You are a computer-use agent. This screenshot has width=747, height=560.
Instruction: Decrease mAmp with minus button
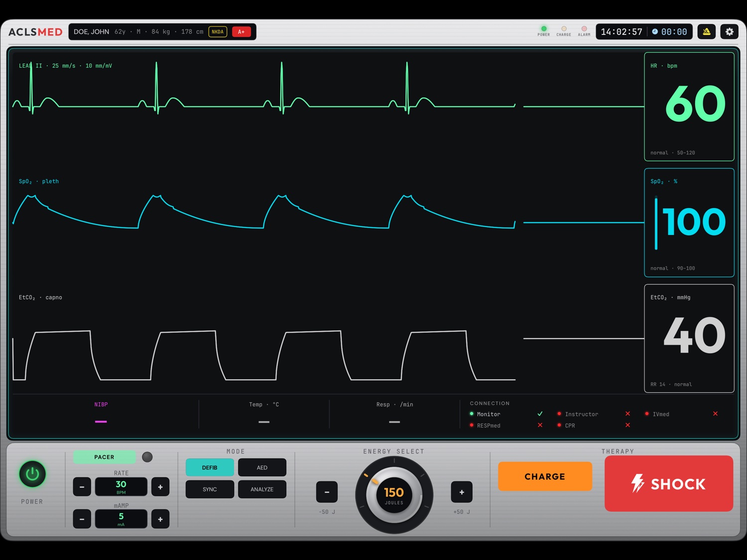[x=82, y=519]
